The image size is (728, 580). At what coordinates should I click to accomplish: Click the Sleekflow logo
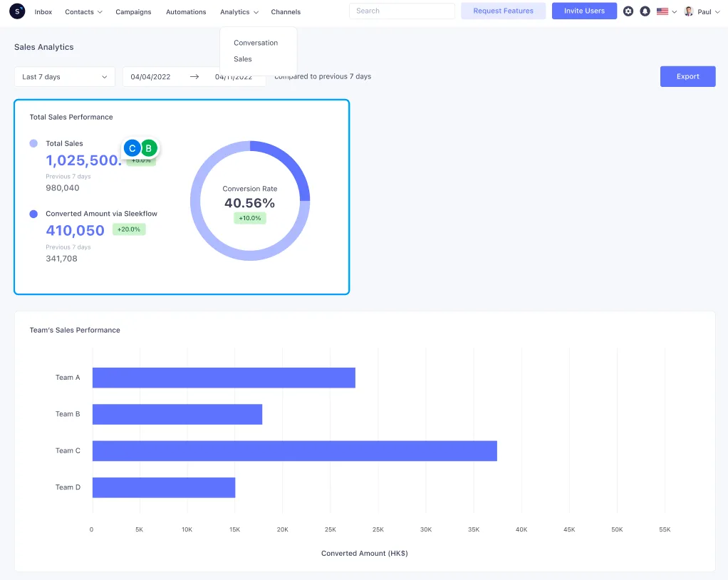click(16, 11)
